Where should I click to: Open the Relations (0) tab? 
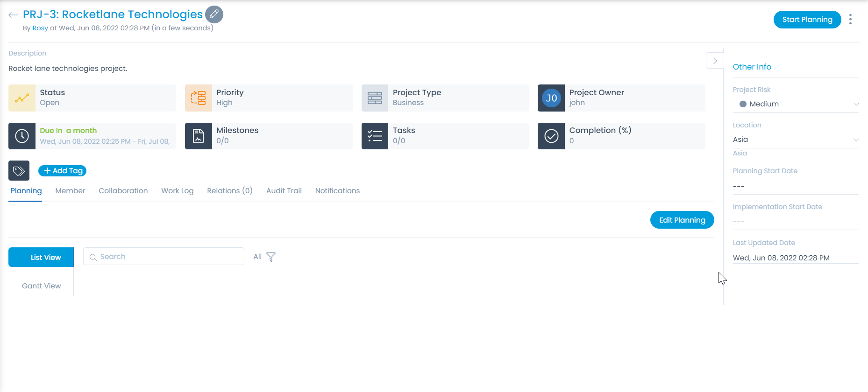tap(230, 191)
